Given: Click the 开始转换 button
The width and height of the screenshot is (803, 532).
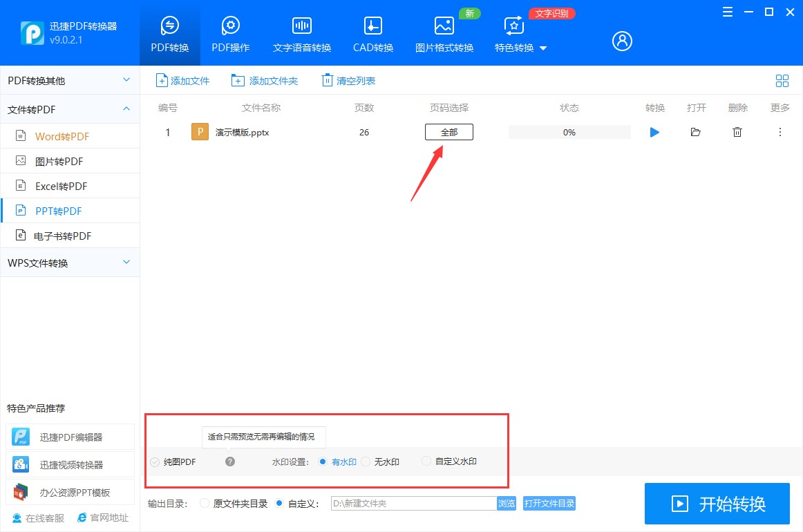Looking at the screenshot, I should pos(717,503).
